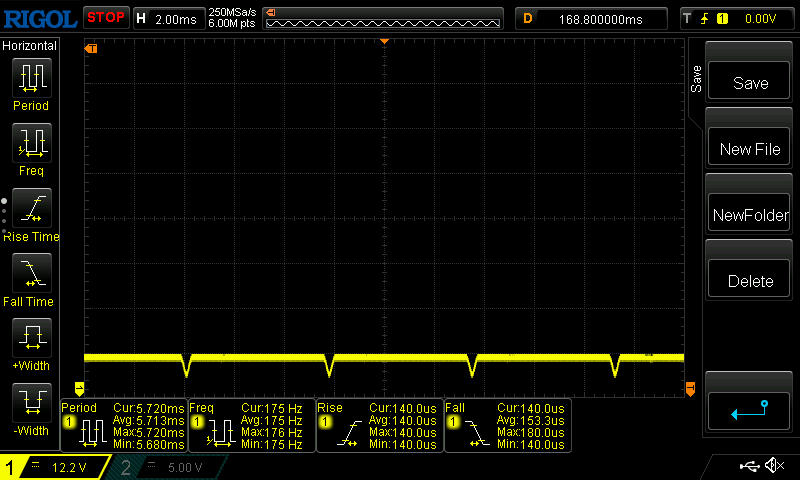Click the Period Min:5.680ms value
This screenshot has height=480, width=800.
pos(148,445)
